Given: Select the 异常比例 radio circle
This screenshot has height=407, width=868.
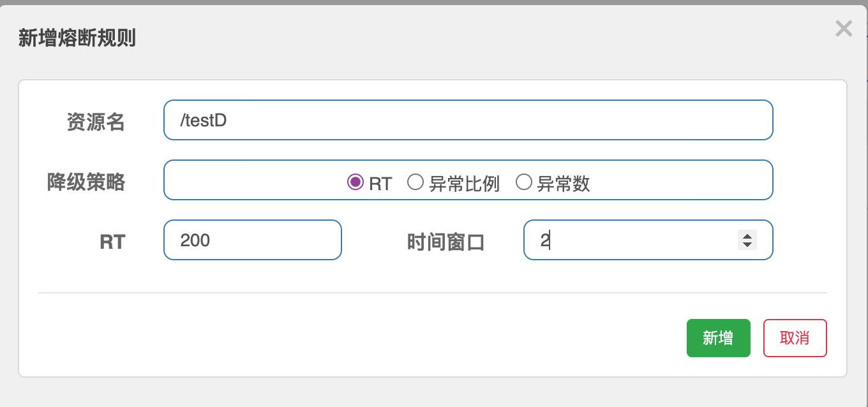Looking at the screenshot, I should (x=415, y=182).
